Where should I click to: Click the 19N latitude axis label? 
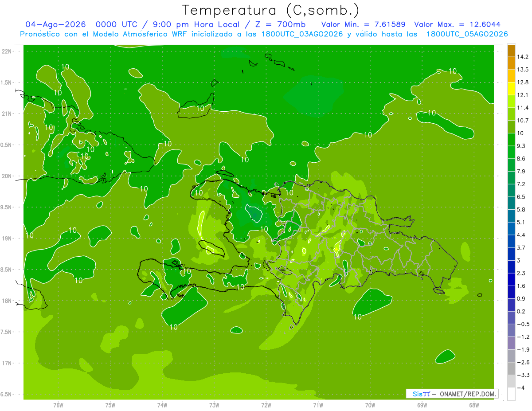tap(7, 239)
